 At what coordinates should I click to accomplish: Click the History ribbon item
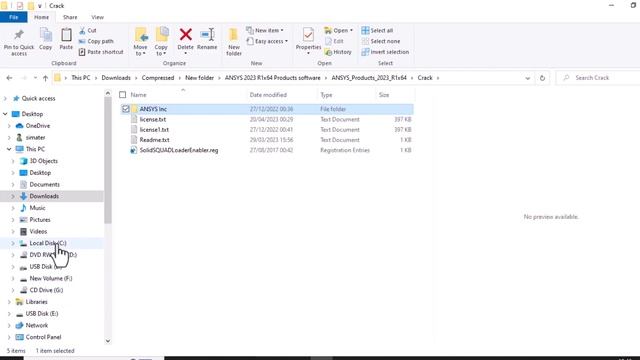tap(338, 52)
